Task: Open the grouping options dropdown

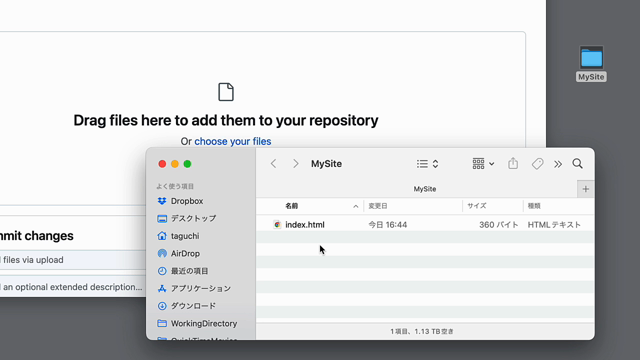Action: tap(483, 164)
